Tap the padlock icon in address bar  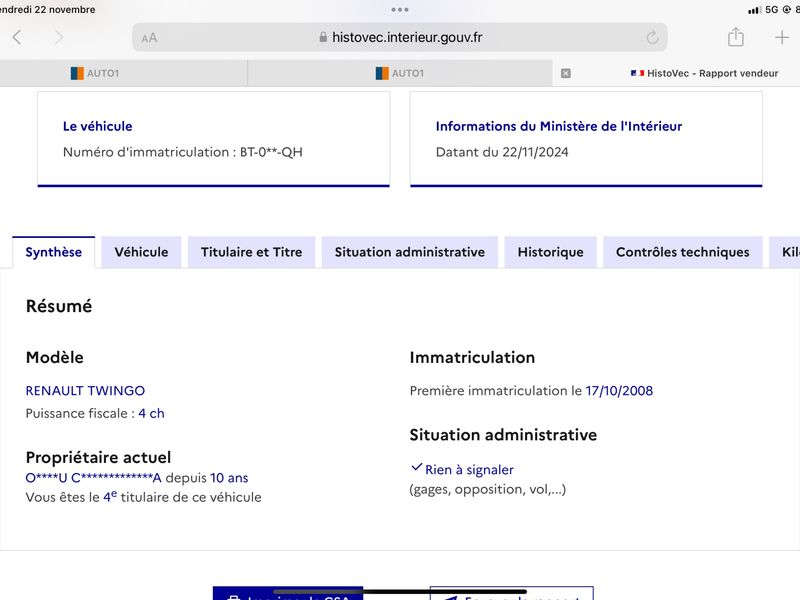tap(323, 37)
